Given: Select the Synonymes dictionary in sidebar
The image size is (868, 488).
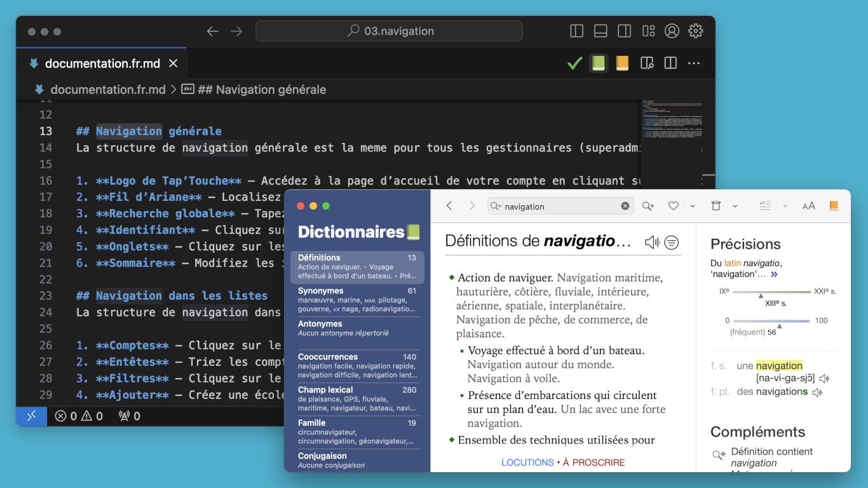Looking at the screenshot, I should pos(356,300).
